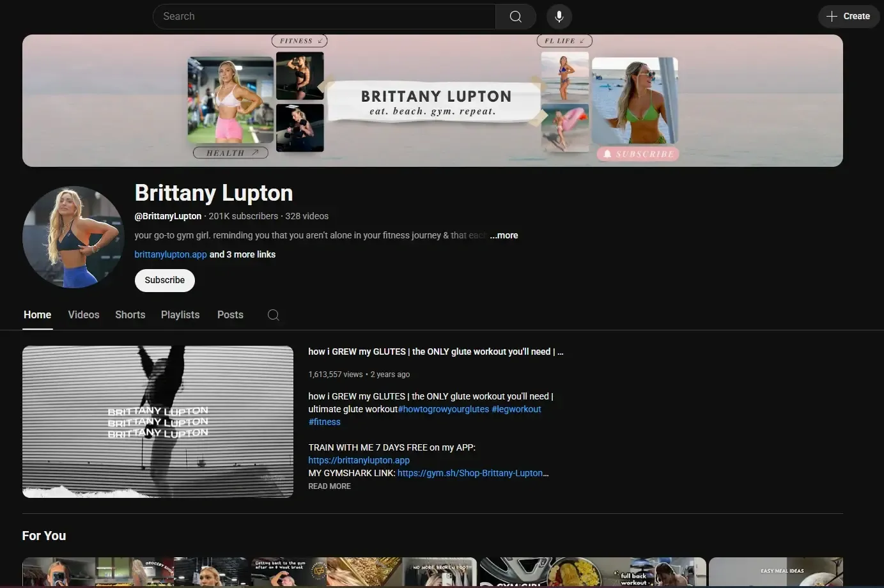Open the Gymshark shop link

coord(472,474)
